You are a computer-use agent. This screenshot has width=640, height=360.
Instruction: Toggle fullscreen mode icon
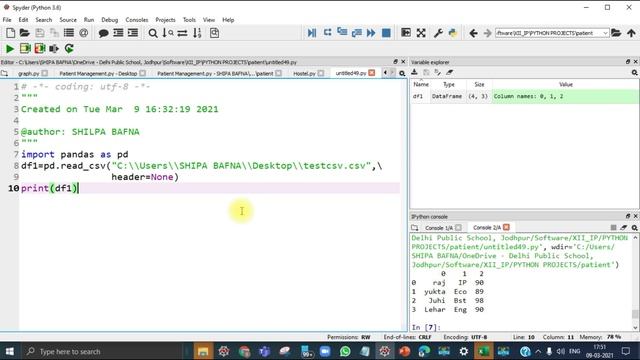click(x=421, y=33)
